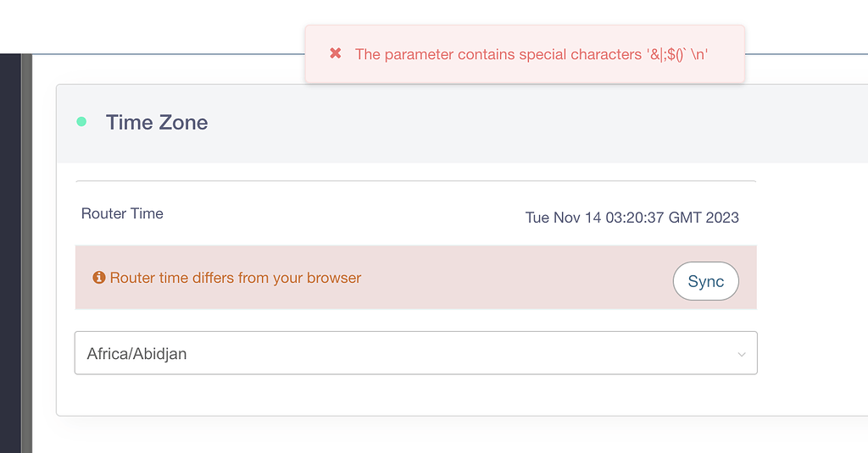868x453 pixels.
Task: Click the quoted special characters string in the error
Action: [x=677, y=54]
